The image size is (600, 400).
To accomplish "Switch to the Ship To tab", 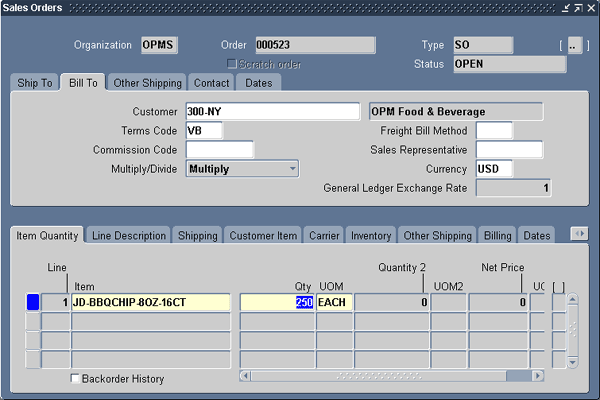I will click(x=34, y=83).
